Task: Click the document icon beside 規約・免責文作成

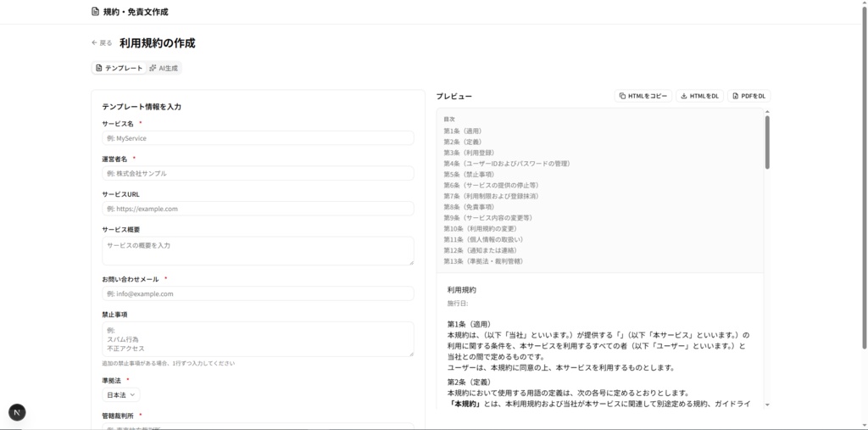Action: click(x=95, y=12)
